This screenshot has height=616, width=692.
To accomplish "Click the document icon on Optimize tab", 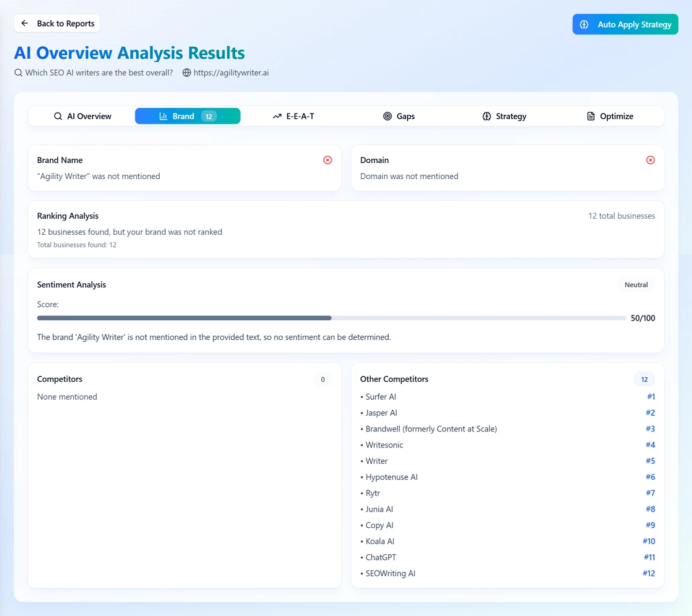I will point(591,116).
